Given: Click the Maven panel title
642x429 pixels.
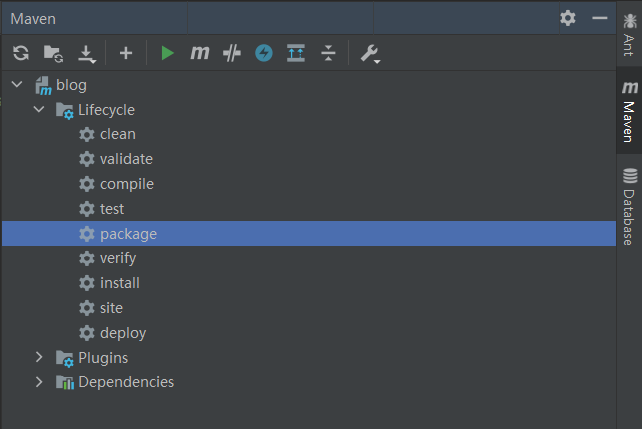Looking at the screenshot, I should 33,19.
